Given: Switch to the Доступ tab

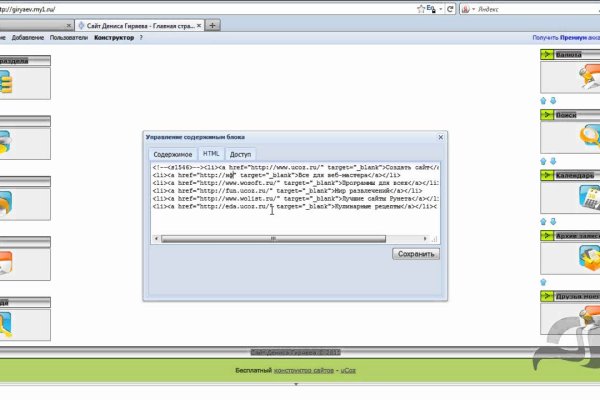Looking at the screenshot, I should click(240, 154).
